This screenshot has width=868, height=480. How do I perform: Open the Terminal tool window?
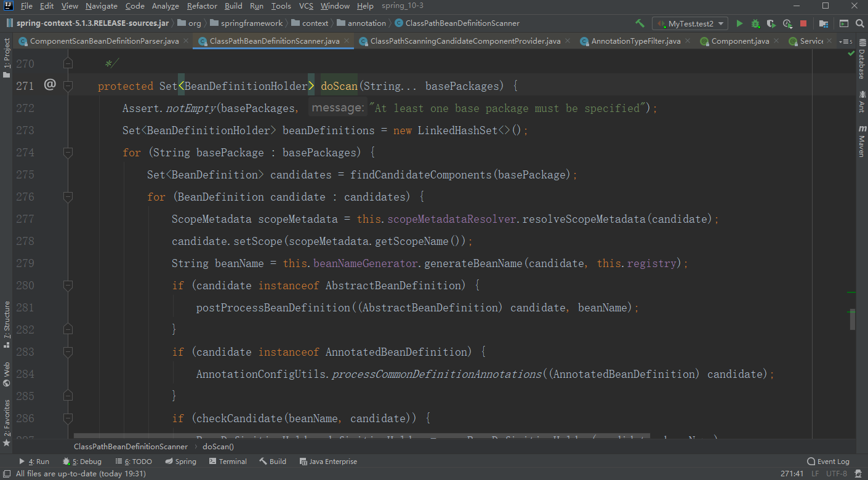tap(228, 462)
